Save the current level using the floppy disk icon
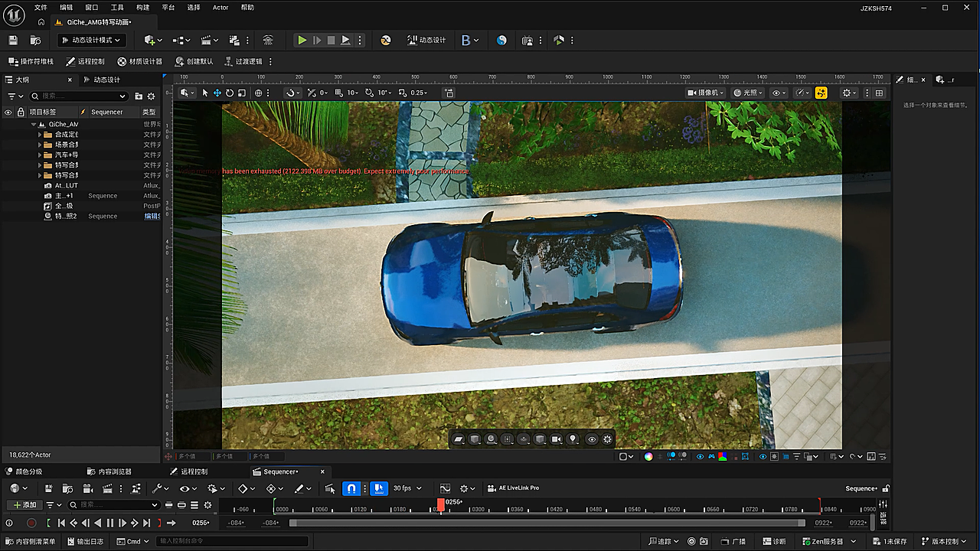This screenshot has height=551, width=980. pyautogui.click(x=13, y=41)
